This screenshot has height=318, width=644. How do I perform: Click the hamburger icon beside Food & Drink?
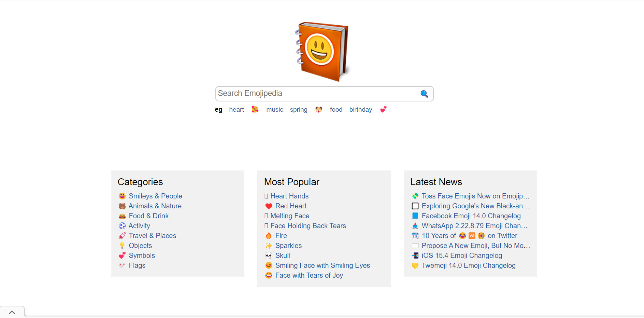point(122,216)
